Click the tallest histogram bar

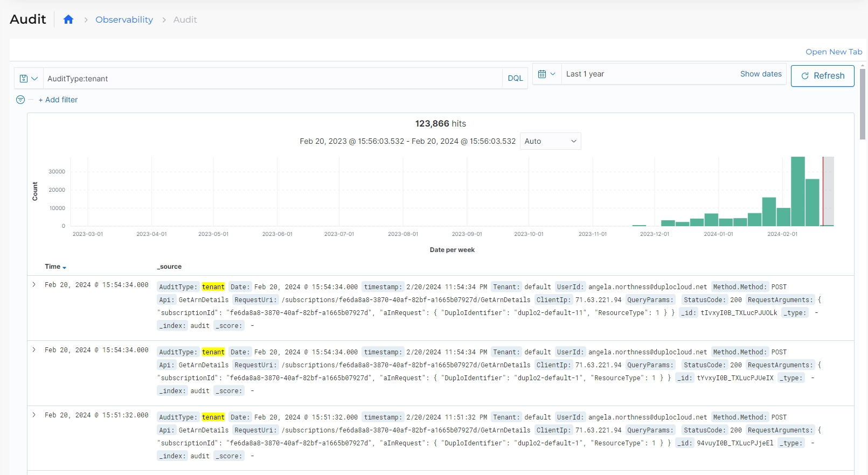pyautogui.click(x=797, y=191)
